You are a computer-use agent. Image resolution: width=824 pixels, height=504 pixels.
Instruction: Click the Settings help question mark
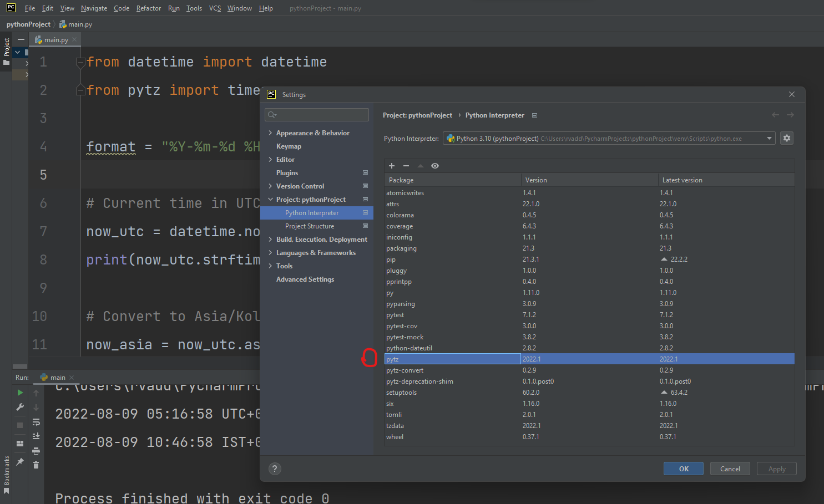tap(275, 469)
